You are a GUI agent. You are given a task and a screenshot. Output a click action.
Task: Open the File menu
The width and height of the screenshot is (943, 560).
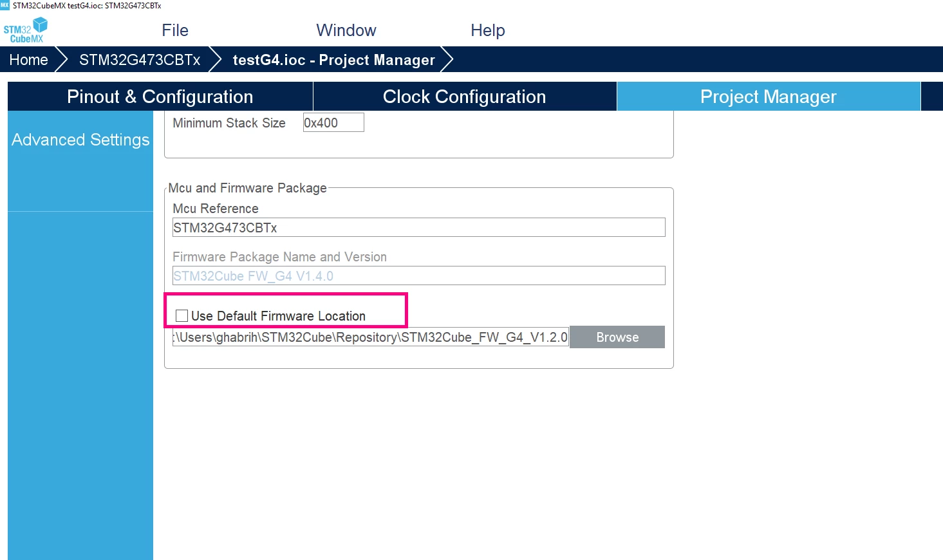175,30
